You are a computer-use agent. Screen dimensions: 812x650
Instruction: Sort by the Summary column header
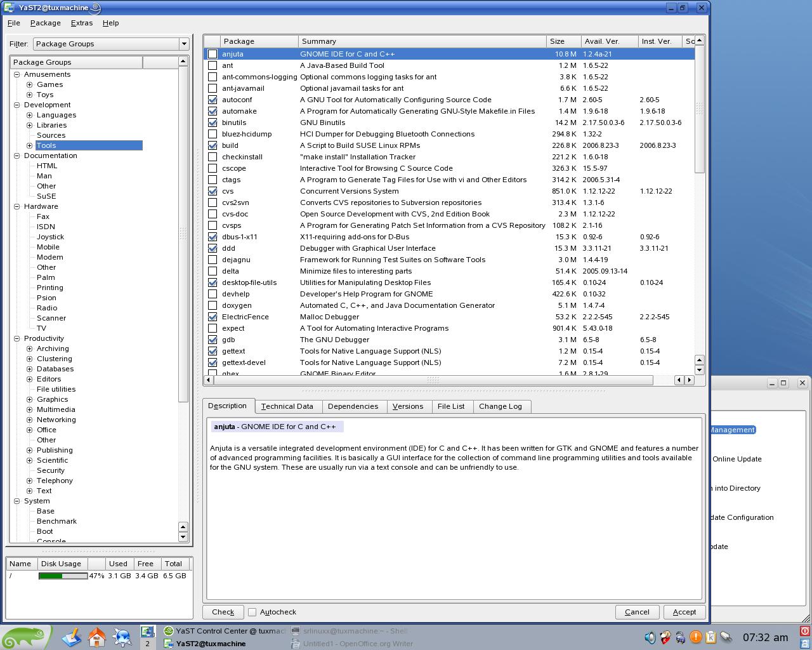422,41
